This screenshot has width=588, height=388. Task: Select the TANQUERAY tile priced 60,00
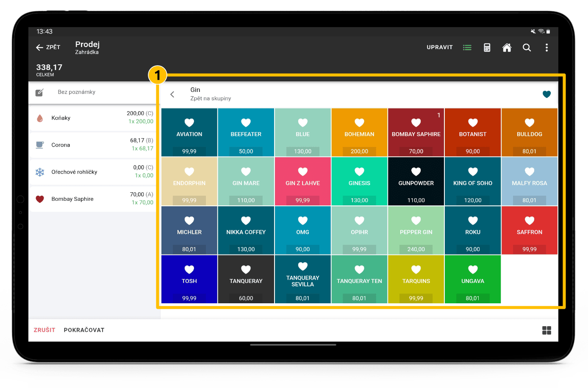click(x=246, y=279)
